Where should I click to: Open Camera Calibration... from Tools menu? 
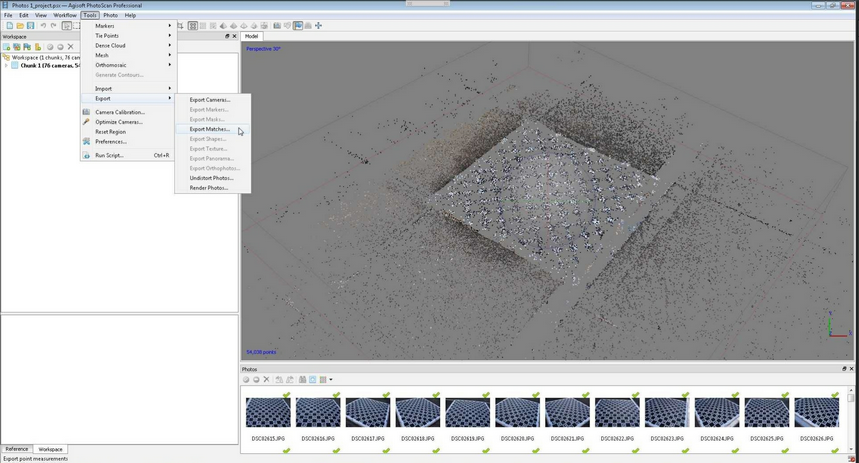(128, 112)
